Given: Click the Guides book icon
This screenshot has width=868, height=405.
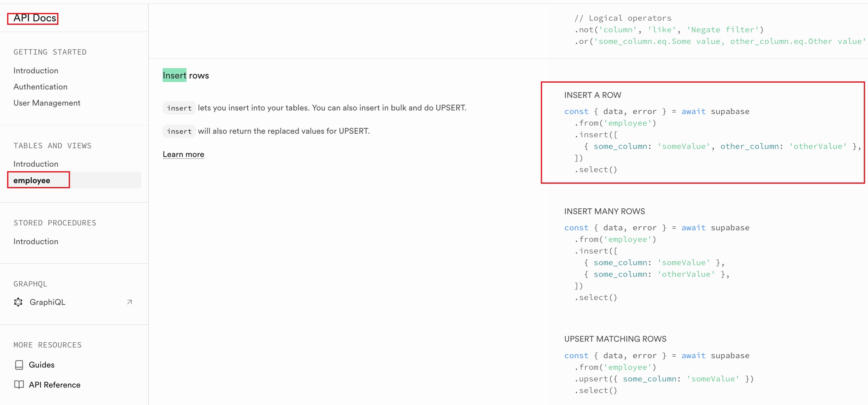Looking at the screenshot, I should 19,365.
